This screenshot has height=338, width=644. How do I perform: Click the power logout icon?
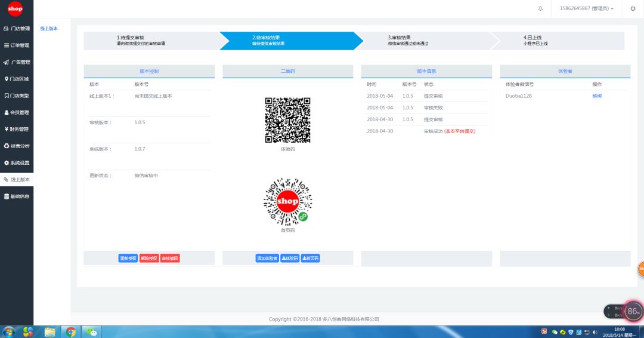coord(633,8)
